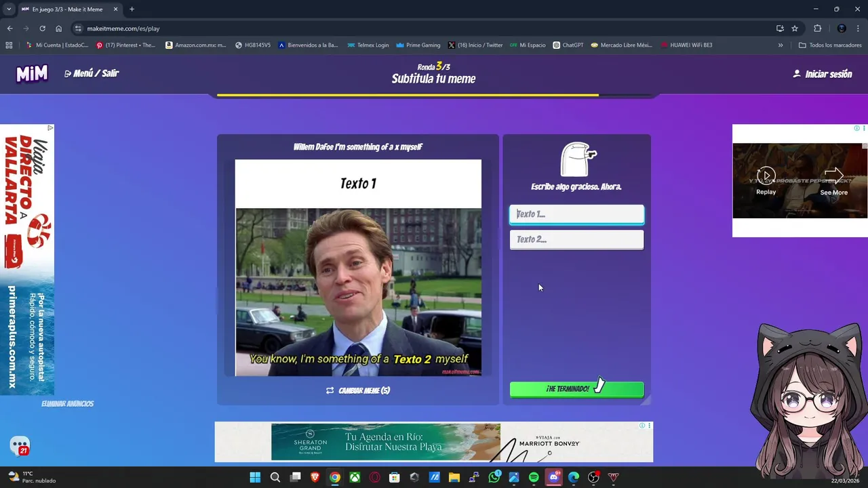
Task: Click Cambiar meme (5)
Action: tap(358, 390)
